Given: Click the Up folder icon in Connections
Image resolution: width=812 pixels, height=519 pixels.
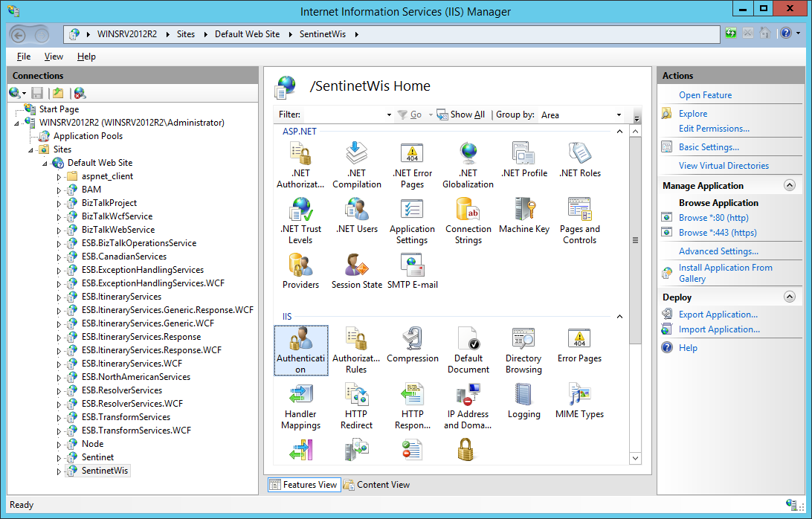Looking at the screenshot, I should [x=57, y=93].
